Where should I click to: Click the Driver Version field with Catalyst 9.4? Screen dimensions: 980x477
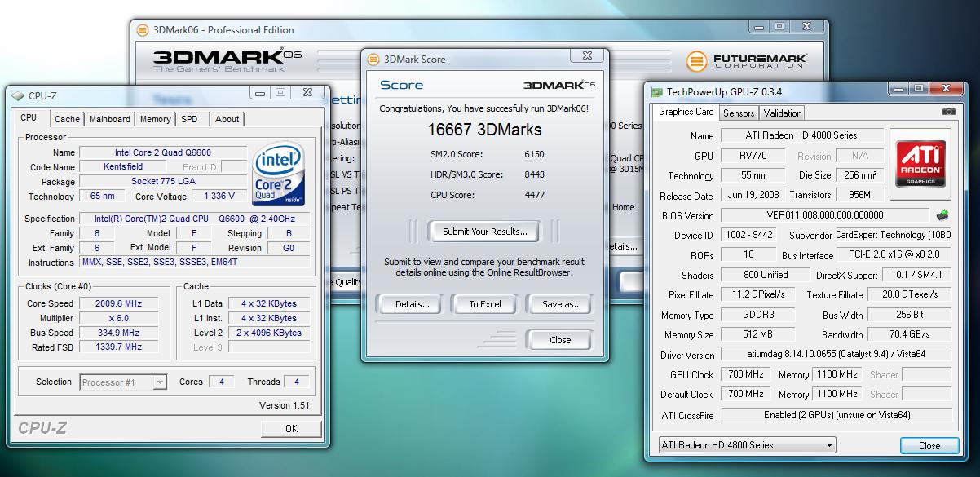(x=836, y=355)
